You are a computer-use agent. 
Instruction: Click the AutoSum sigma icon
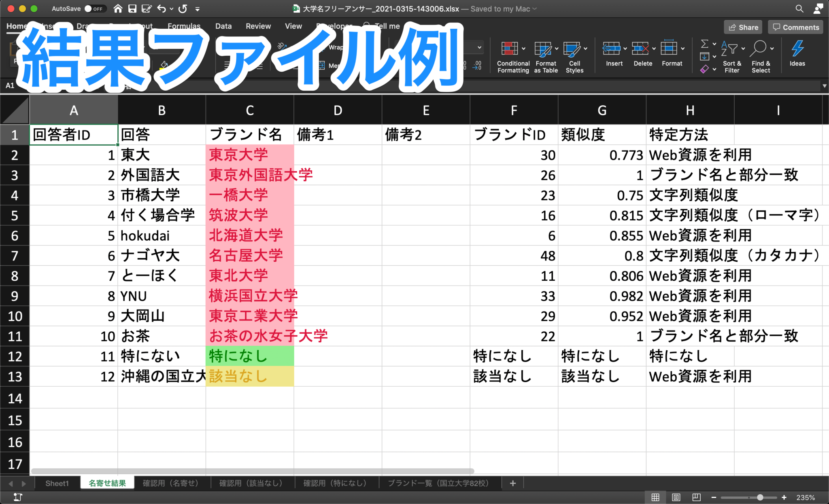tap(705, 44)
